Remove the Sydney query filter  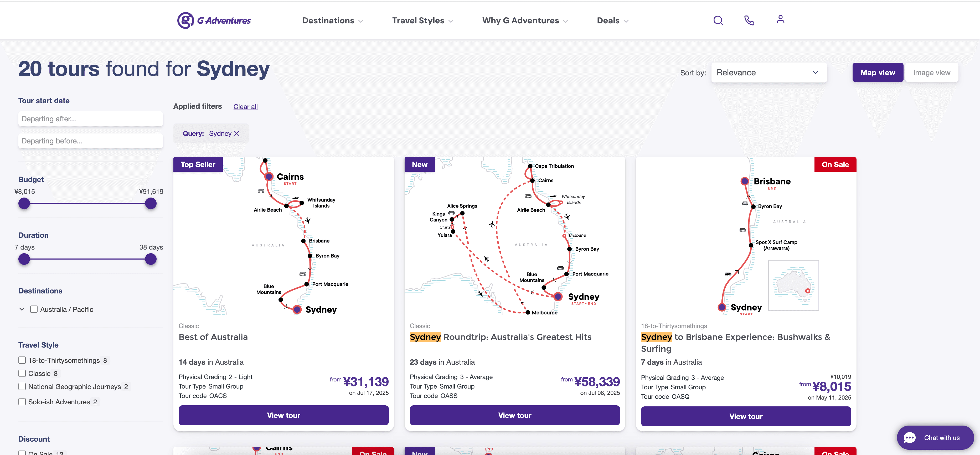[x=237, y=133]
